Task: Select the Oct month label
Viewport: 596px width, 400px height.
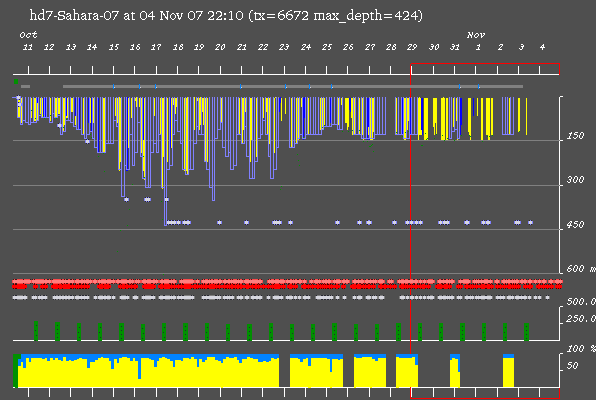Action: (29, 35)
